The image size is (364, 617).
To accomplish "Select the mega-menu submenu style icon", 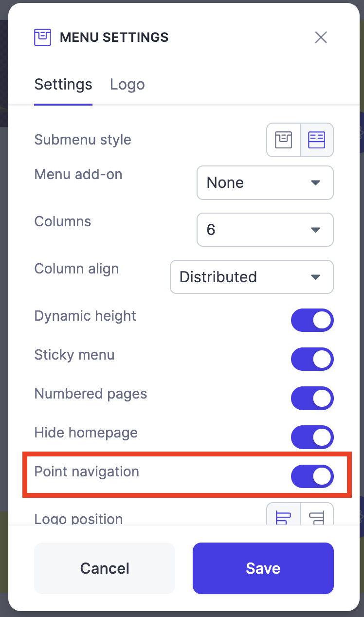I will 317,140.
